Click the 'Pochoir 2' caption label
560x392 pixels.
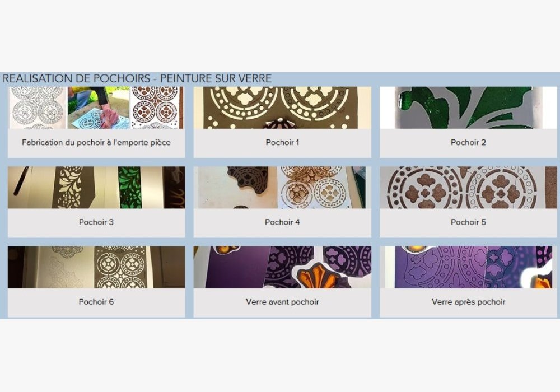[468, 142]
